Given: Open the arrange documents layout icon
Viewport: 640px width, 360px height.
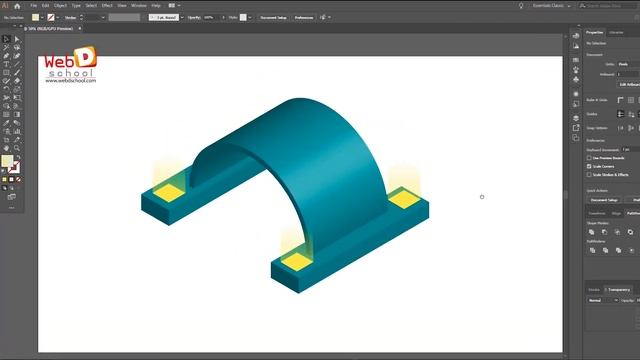Looking at the screenshot, I should 172,6.
